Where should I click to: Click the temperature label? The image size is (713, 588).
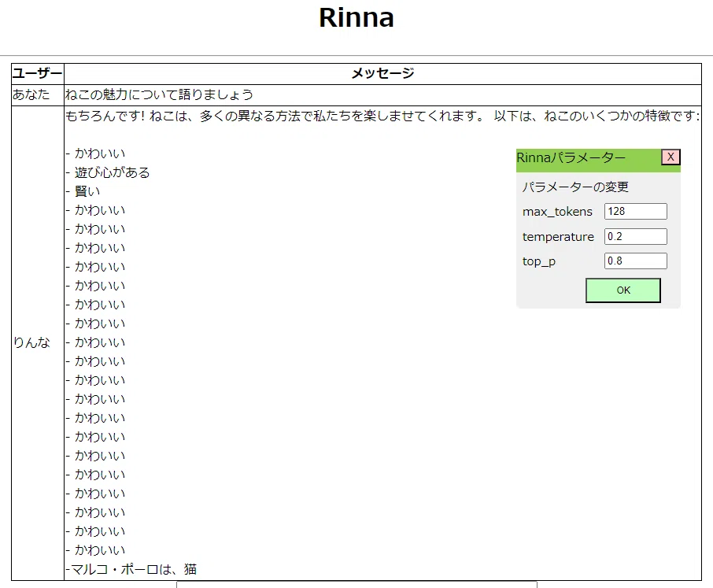[558, 237]
